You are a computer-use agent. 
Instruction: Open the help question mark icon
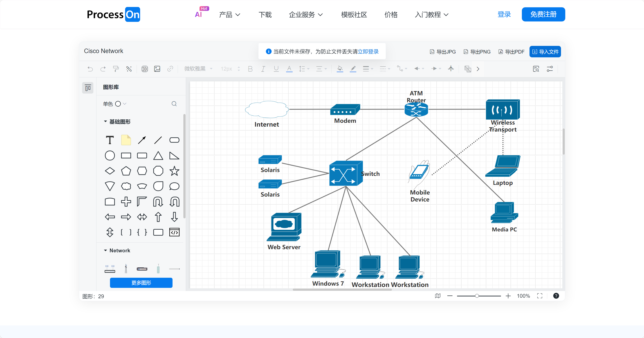(556, 296)
